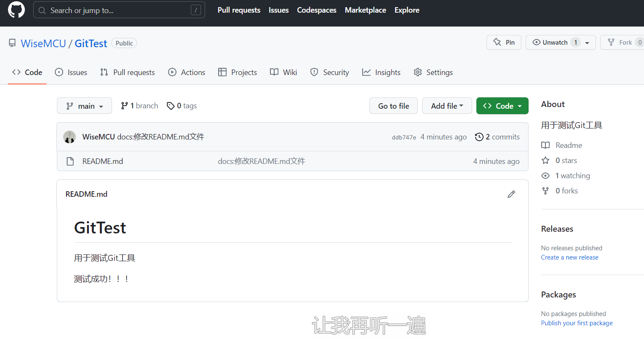
Task: Switch to the Actions tab
Action: coord(187,72)
